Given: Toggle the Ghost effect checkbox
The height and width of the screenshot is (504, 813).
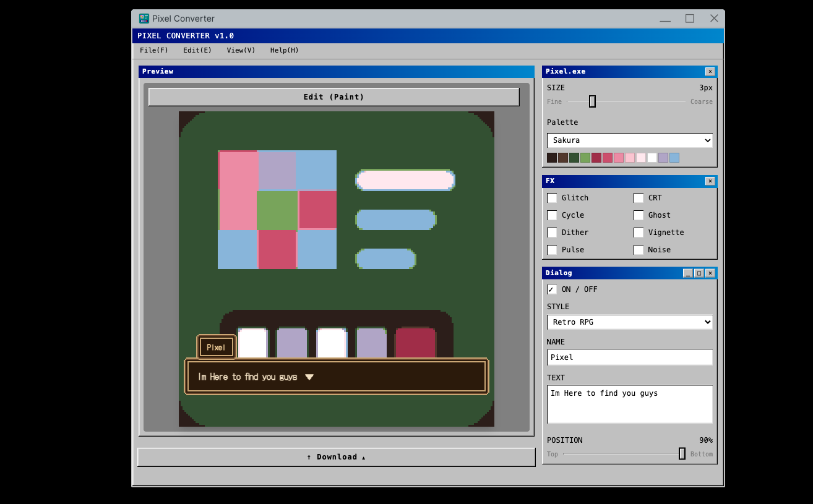Looking at the screenshot, I should click(x=639, y=215).
